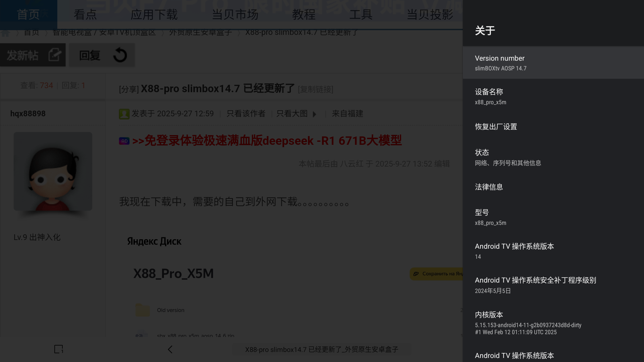Open the browser tabs counter icon
The height and width of the screenshot is (362, 644).
click(x=59, y=349)
